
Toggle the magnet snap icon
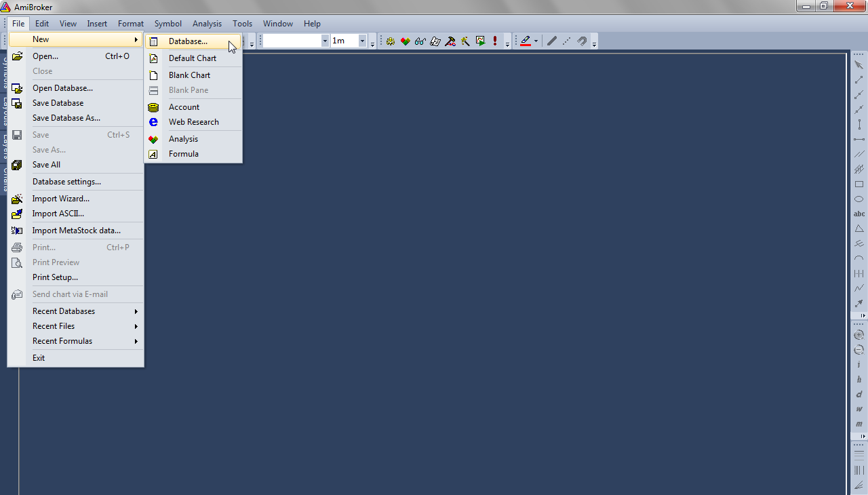coord(582,41)
